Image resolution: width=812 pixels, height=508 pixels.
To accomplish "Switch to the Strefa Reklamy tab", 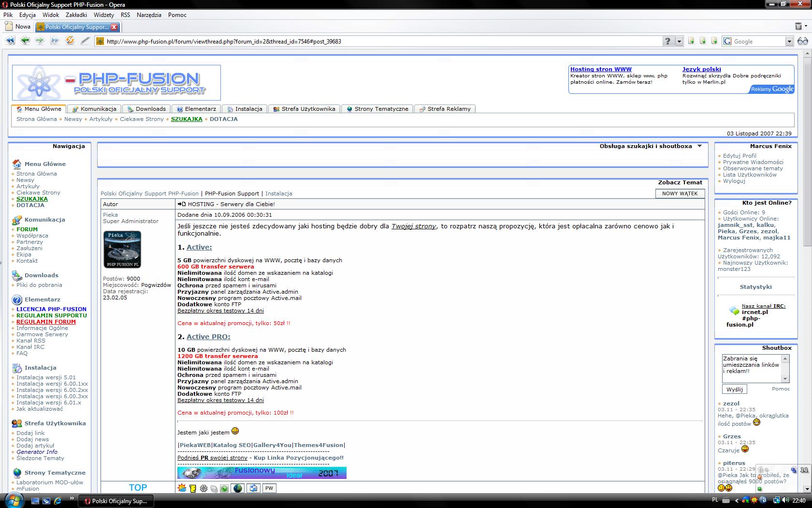I will click(445, 109).
